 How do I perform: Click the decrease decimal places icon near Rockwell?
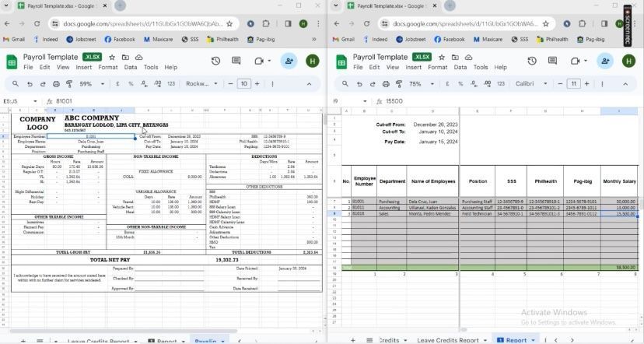(x=145, y=84)
